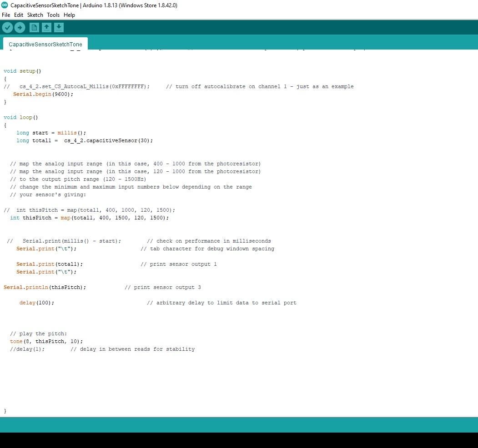478x448 pixels.
Task: Click the Save sketch icon
Action: point(59,27)
